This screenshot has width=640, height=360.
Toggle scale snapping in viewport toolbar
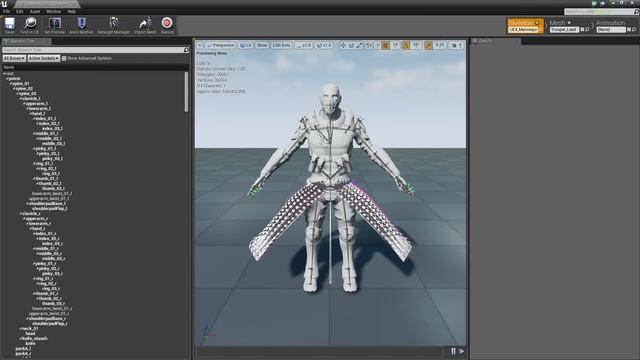point(428,45)
